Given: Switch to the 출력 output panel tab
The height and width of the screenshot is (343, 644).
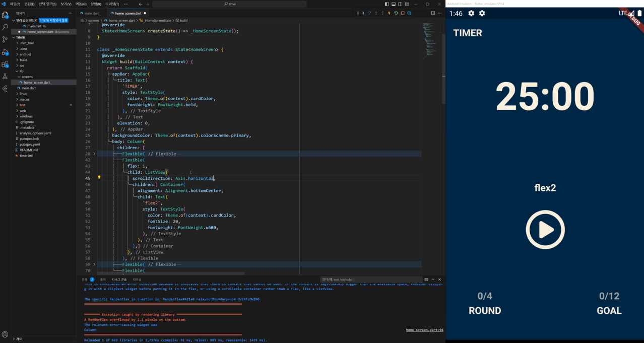Looking at the screenshot, I should pos(103,280).
